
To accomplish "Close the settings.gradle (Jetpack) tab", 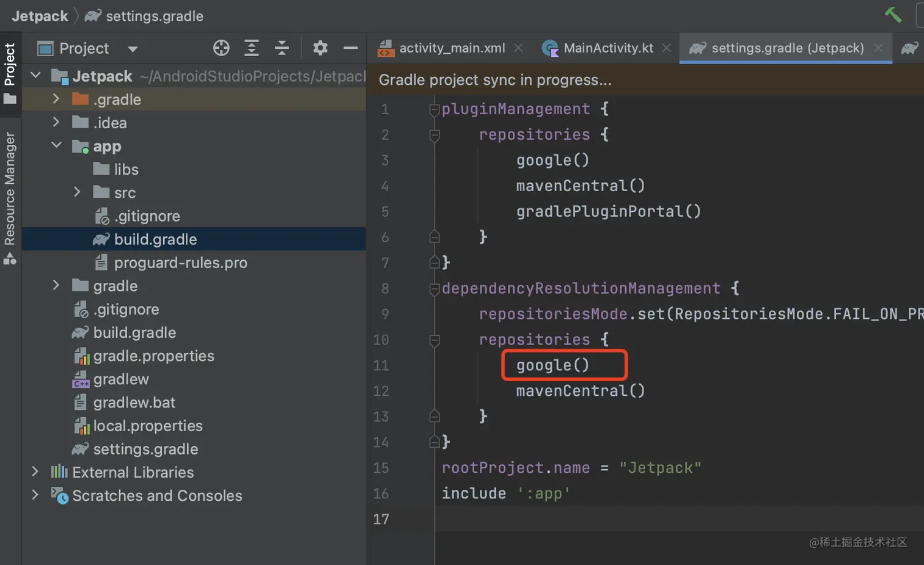I will pos(878,48).
